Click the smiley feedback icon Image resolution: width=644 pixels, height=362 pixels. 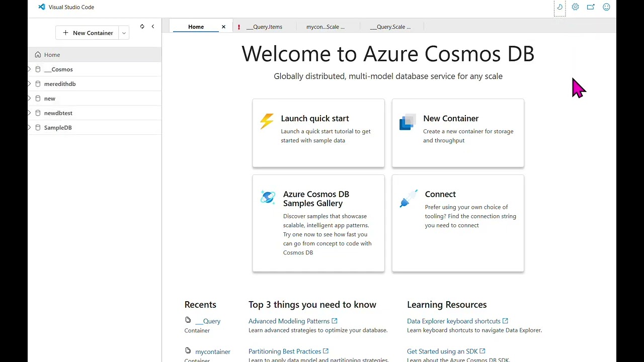(606, 7)
